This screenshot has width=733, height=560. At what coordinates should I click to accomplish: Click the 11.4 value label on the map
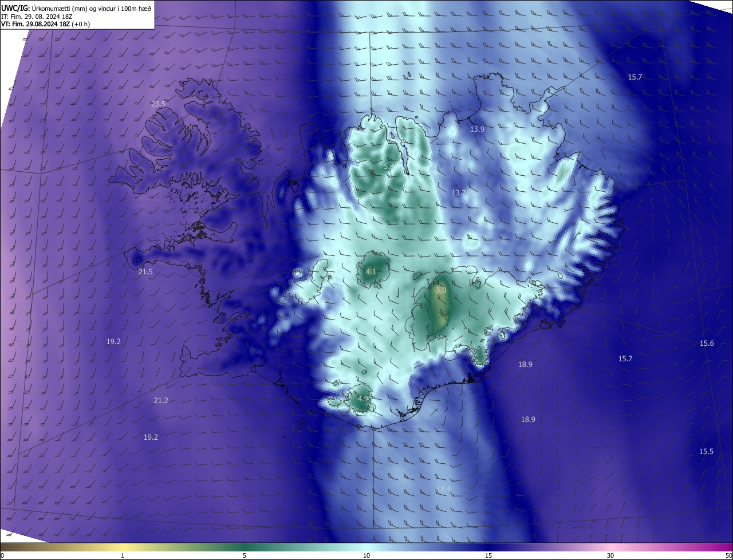pyautogui.click(x=443, y=489)
